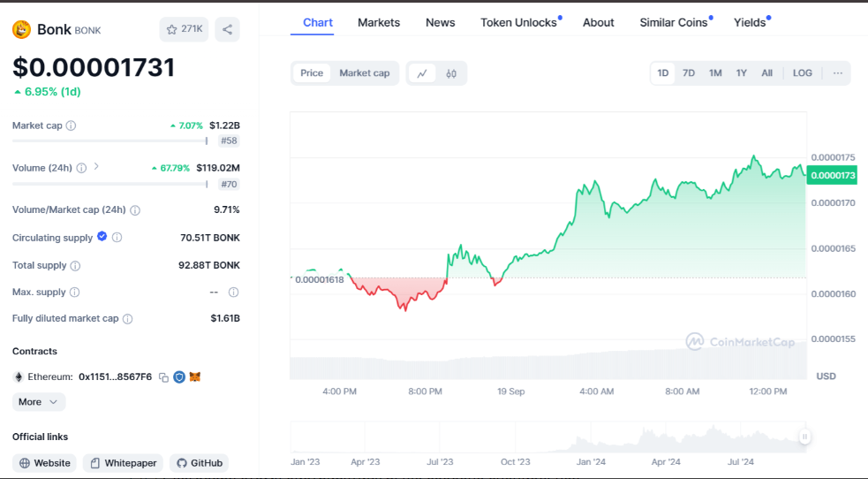Open the chart three-dots more options
Viewport: 868px width, 479px height.
coord(838,73)
